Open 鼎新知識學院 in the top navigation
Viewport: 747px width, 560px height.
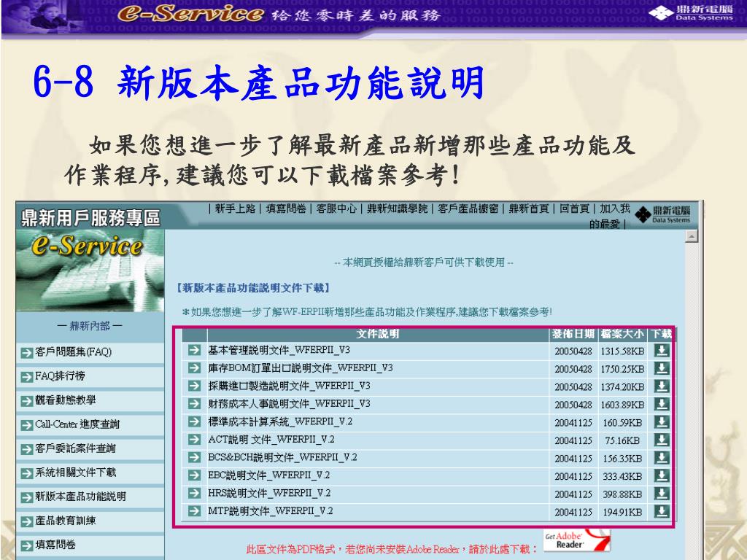[x=398, y=209]
